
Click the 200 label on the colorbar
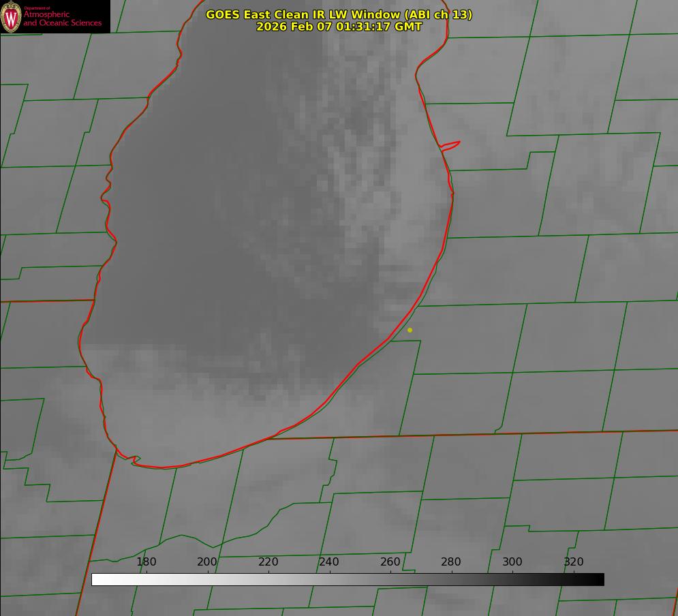tap(207, 561)
